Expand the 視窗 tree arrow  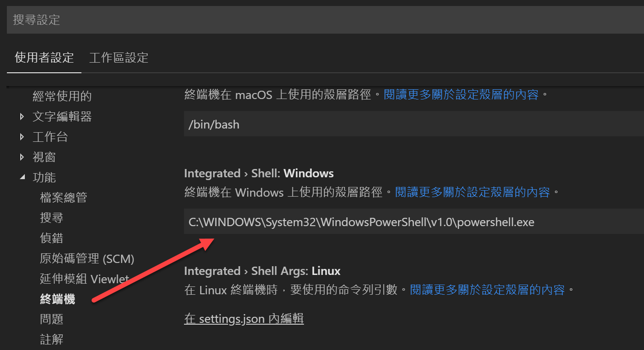coord(22,157)
